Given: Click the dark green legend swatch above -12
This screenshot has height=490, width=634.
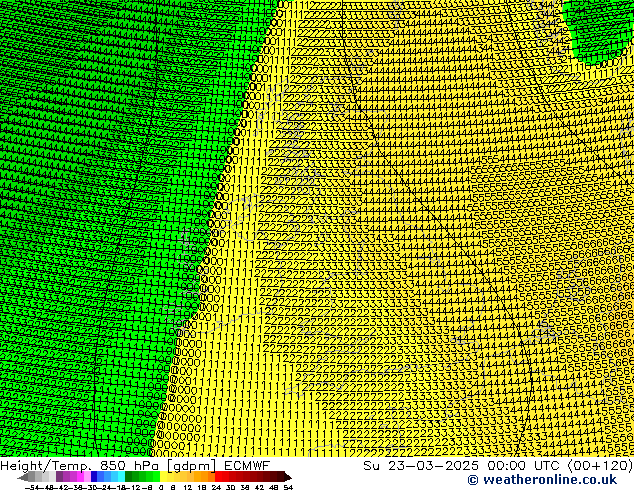Looking at the screenshot, I should click(x=129, y=477).
